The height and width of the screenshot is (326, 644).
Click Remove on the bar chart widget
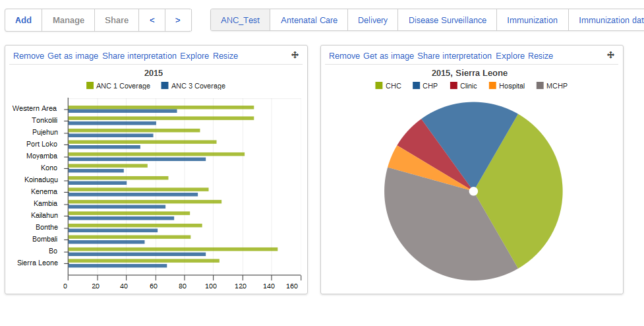pos(28,56)
